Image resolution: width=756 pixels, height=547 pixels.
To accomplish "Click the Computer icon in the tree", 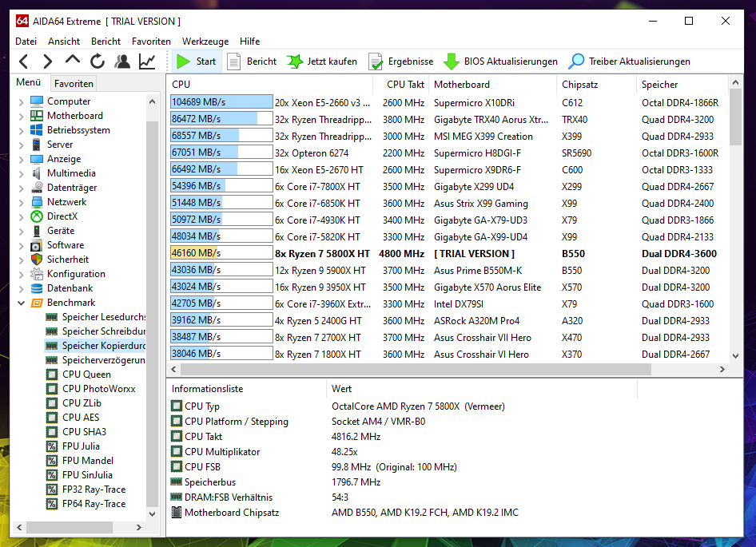I will [37, 101].
